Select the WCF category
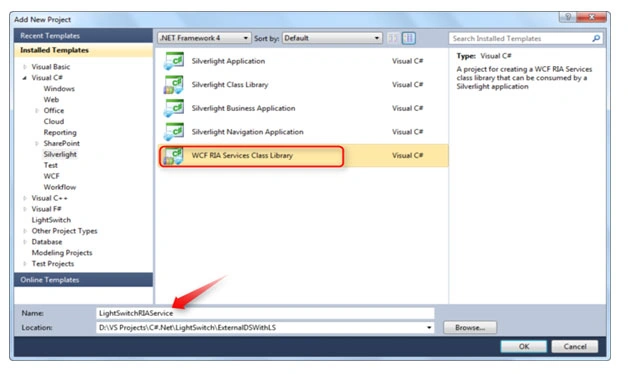The image size is (628, 374). coord(51,176)
